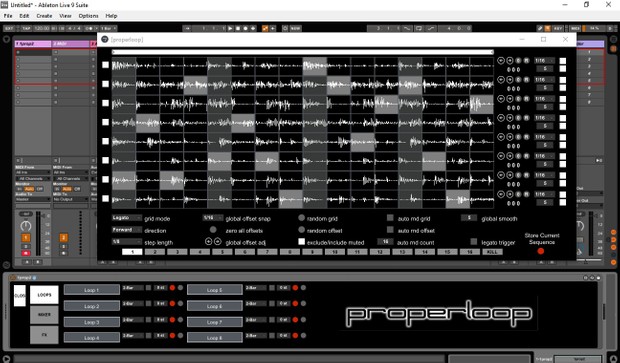Screen dimensions: 620x363
Task: Click the track 1 pan knob
Action: (26, 226)
